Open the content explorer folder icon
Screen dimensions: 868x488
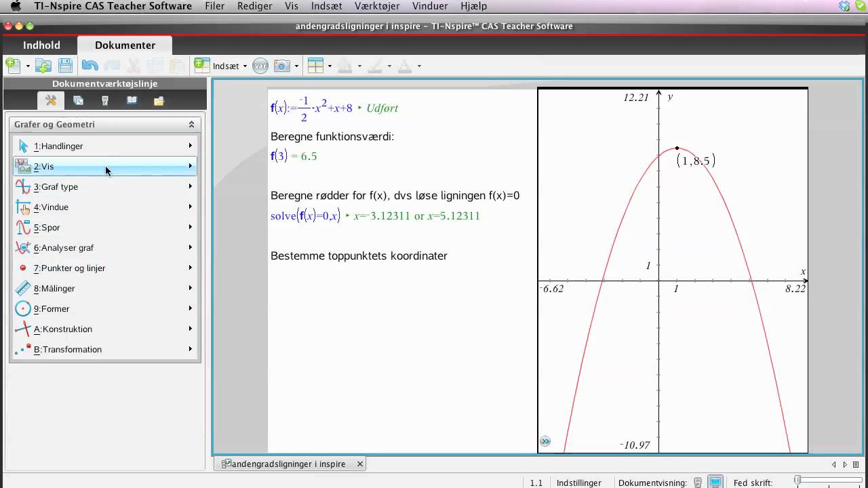tap(159, 101)
